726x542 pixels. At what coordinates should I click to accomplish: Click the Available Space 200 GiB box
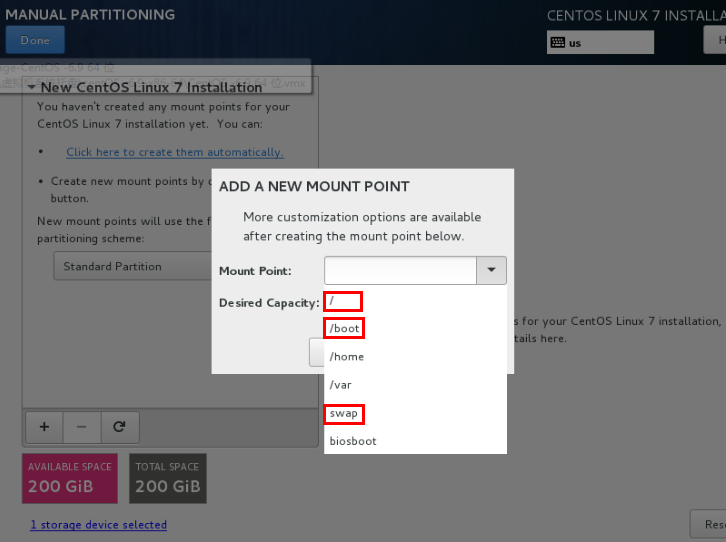[70, 478]
